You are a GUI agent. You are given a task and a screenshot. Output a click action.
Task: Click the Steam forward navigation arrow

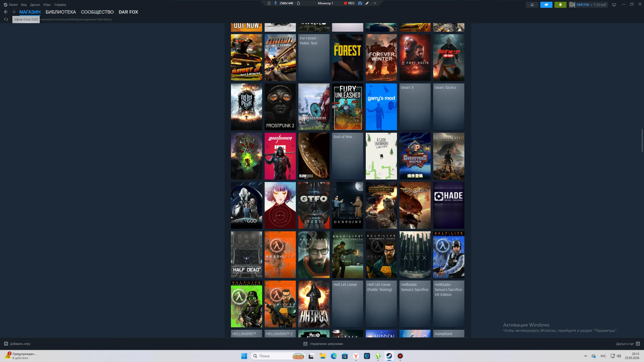(x=14, y=12)
